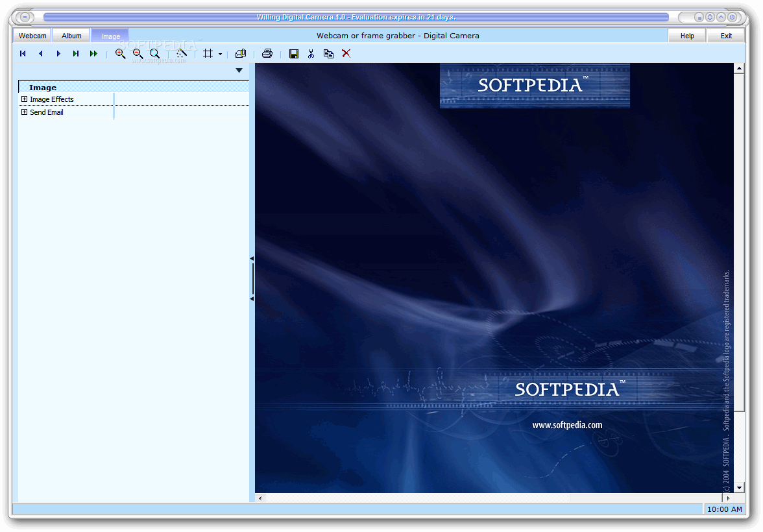The height and width of the screenshot is (532, 763).
Task: Select the crop grid tool
Action: (x=208, y=54)
